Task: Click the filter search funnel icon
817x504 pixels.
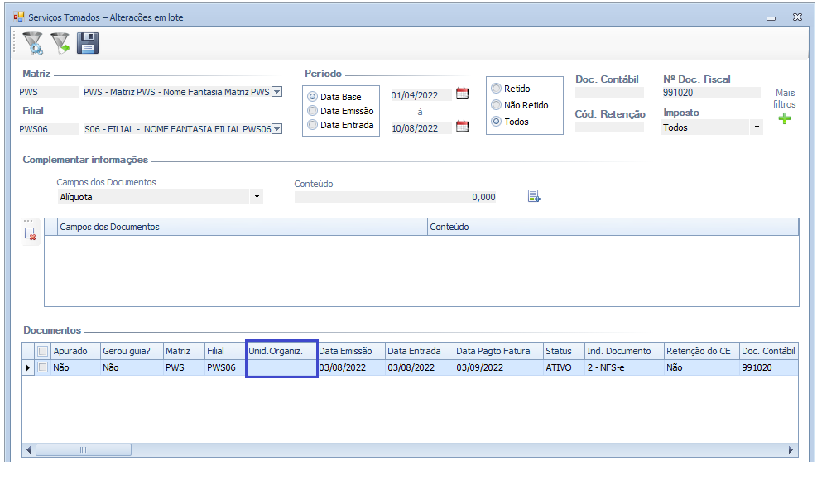Action: (33, 43)
